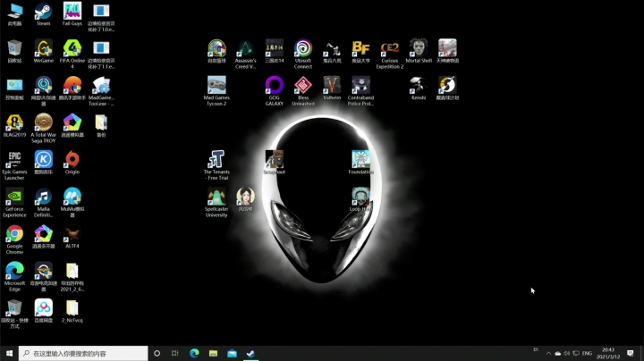Launch FIFA Online 4 shortcut
The image size is (644, 361).
pos(72,55)
